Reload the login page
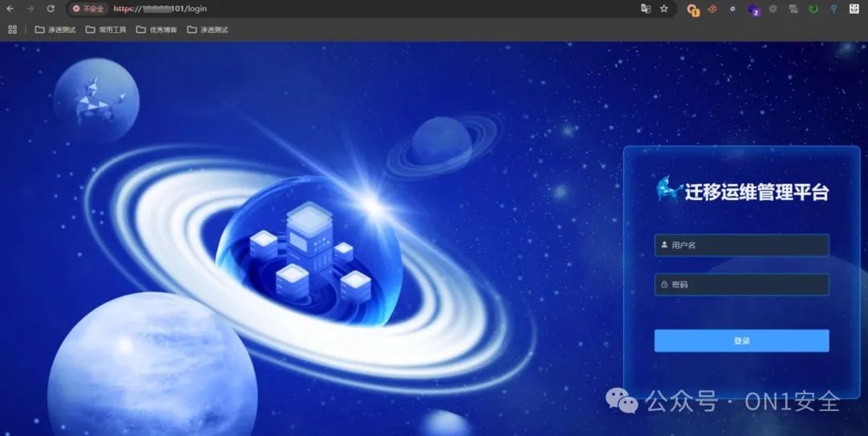 pyautogui.click(x=51, y=9)
